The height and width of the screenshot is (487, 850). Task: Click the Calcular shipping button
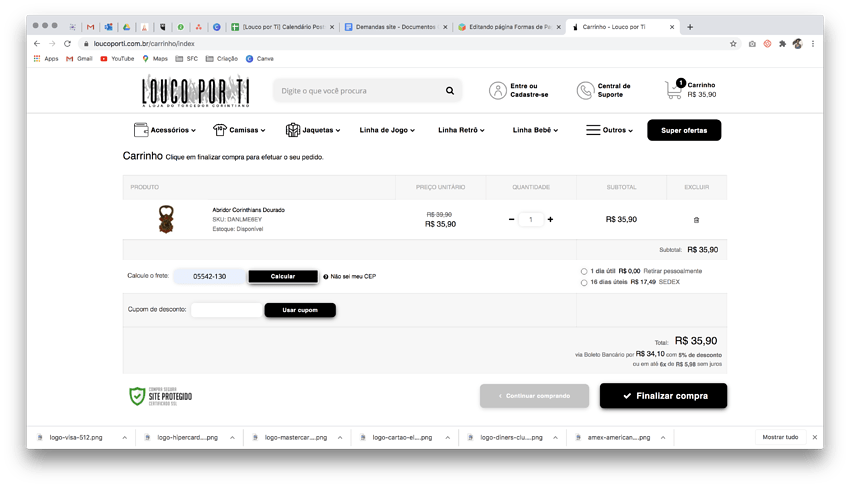(283, 277)
